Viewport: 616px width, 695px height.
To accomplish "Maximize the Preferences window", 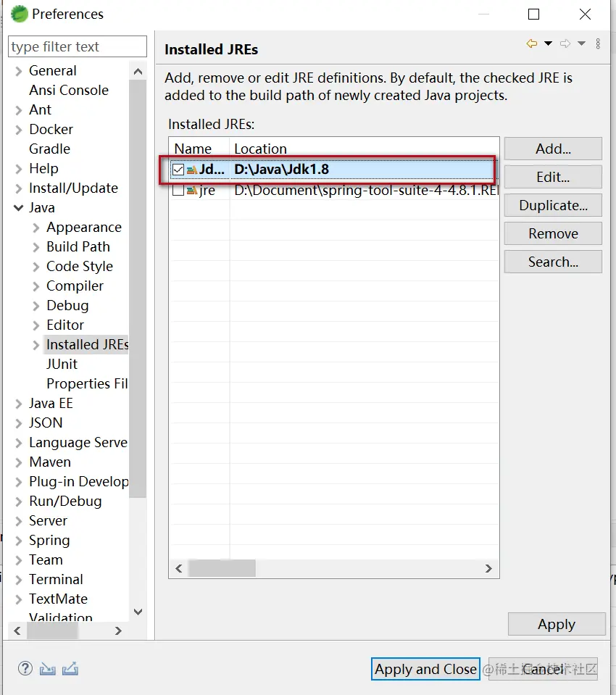I will [533, 14].
